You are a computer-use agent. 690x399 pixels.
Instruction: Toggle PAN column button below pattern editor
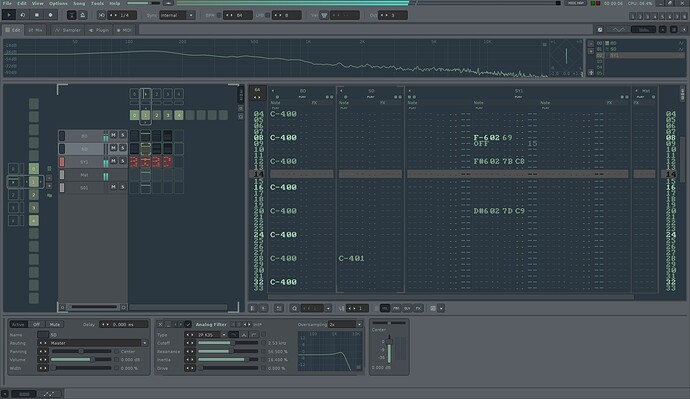click(x=396, y=308)
